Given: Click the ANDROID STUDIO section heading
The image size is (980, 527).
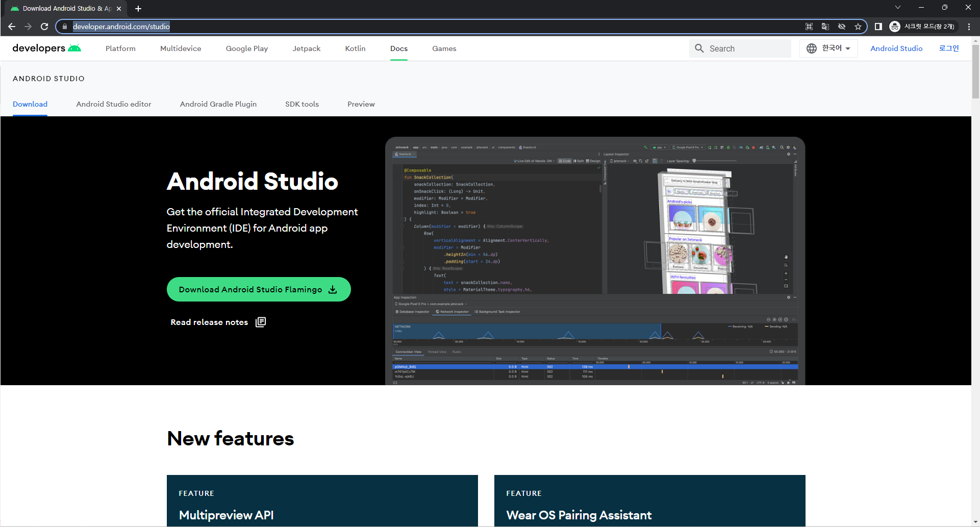Looking at the screenshot, I should point(48,79).
